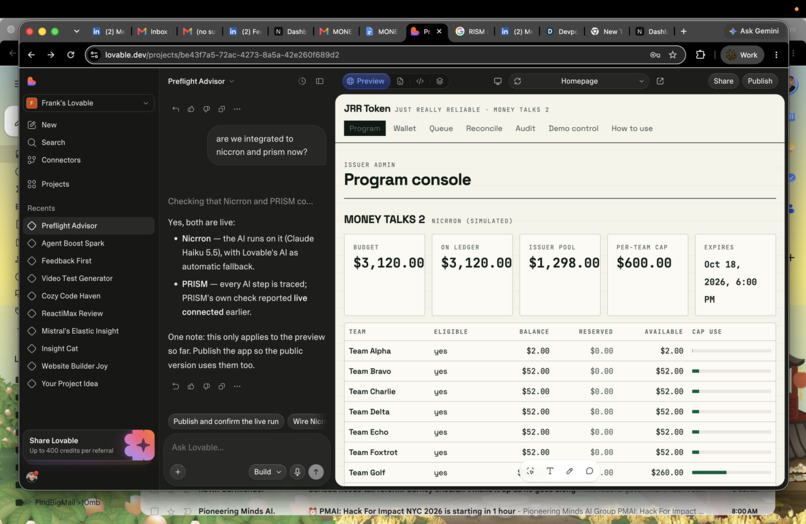Open the Work profile menu
Screen dimensions: 806x524
click(742, 55)
